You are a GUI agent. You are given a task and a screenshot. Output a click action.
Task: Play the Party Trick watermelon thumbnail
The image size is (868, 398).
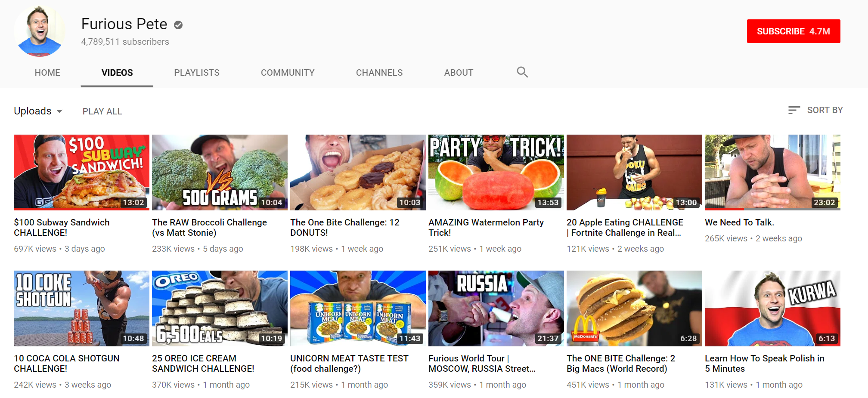pyautogui.click(x=496, y=172)
